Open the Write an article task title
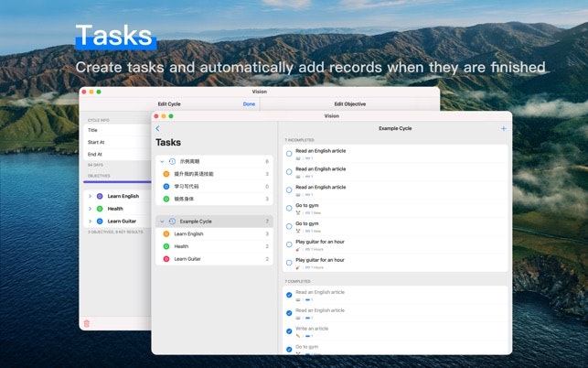The height and width of the screenshot is (368, 588). 312,329
